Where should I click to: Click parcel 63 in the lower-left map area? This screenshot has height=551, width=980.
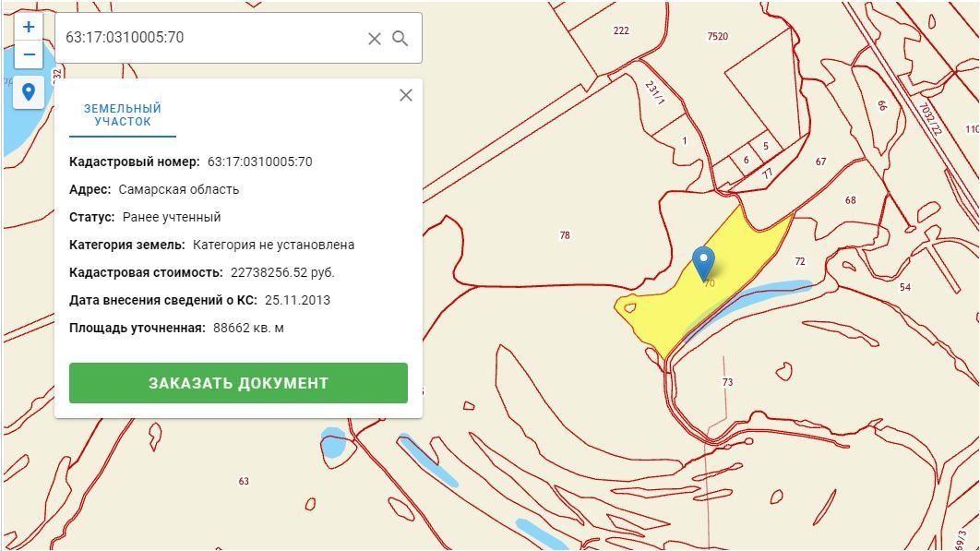click(245, 480)
